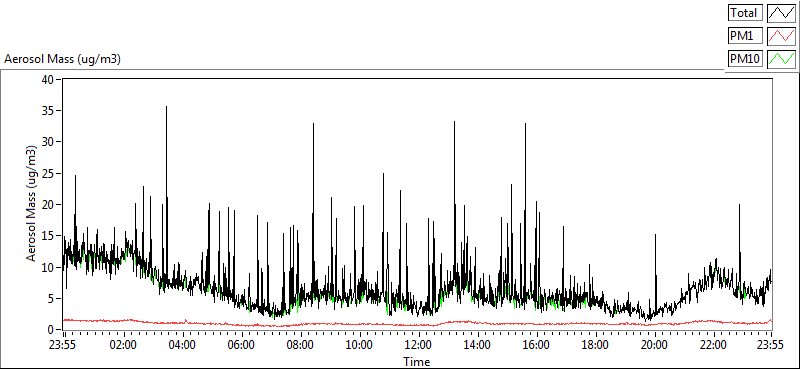The width and height of the screenshot is (800, 369).
Task: Click the 15 value on the y-axis
Action: coord(49,236)
